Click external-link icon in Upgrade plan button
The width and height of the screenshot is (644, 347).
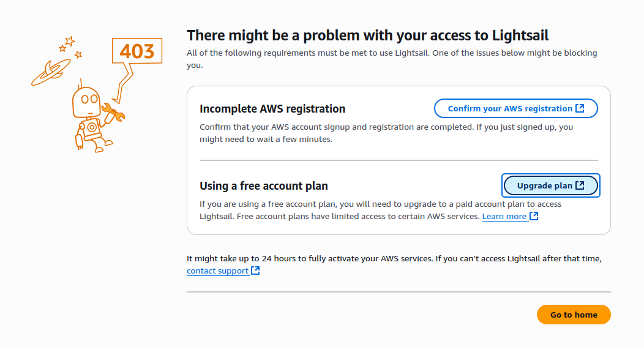[x=580, y=185]
